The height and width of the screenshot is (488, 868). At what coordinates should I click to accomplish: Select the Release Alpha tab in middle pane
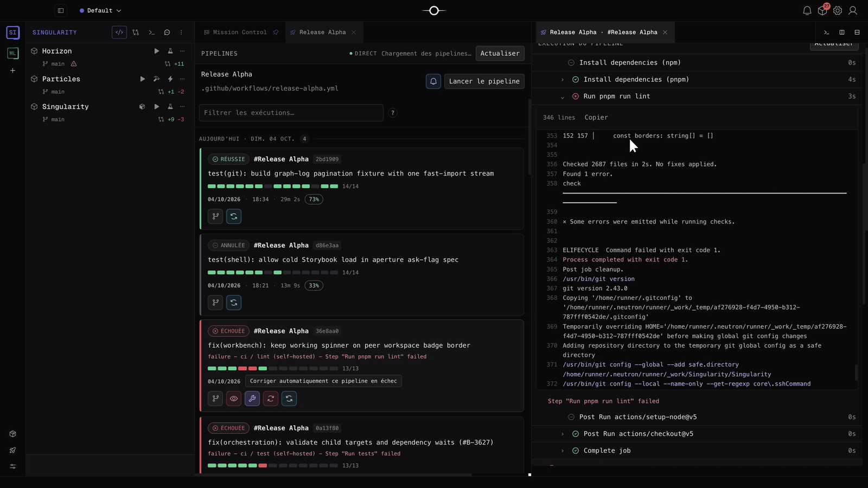(x=322, y=33)
